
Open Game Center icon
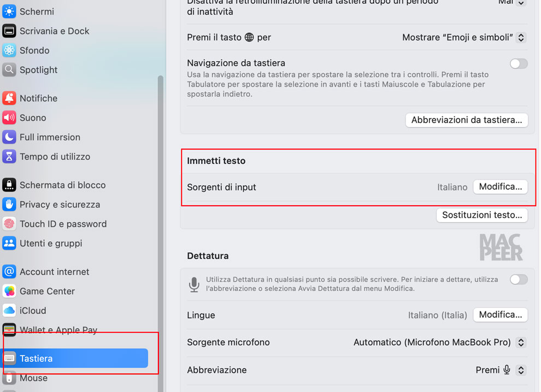9,292
